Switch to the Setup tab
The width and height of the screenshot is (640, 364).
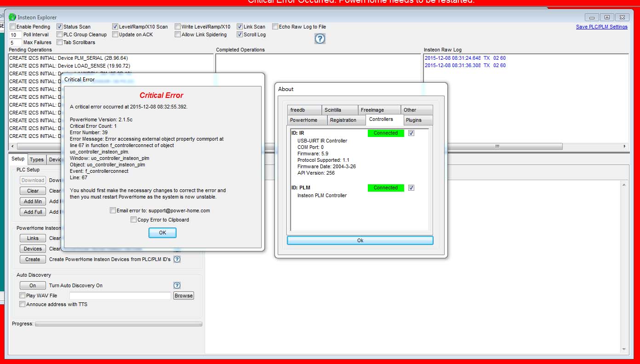click(x=18, y=159)
